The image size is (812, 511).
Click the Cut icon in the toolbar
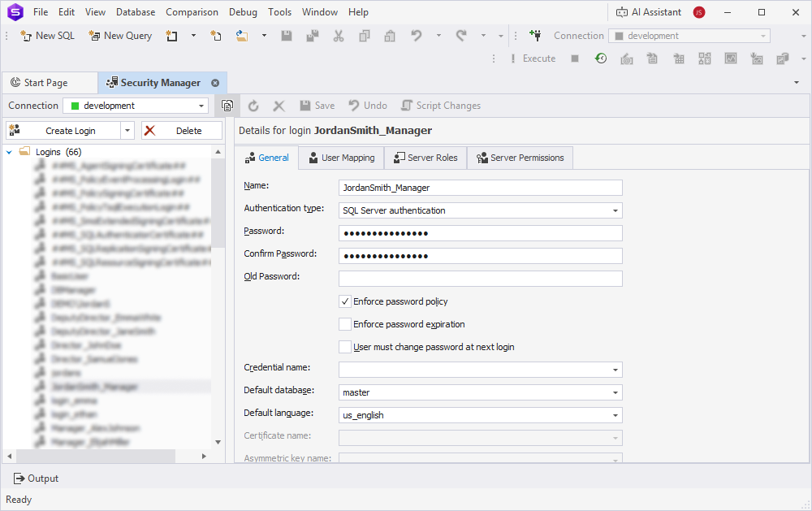[x=338, y=36]
